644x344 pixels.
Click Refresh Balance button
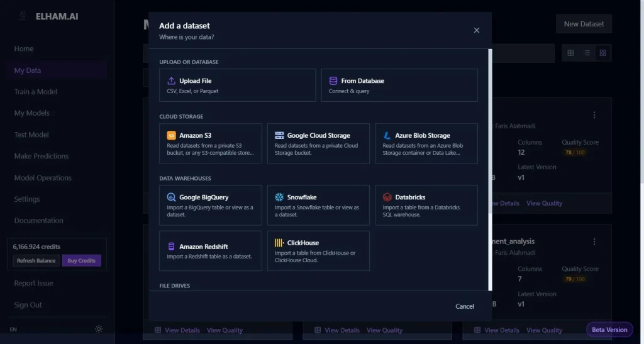click(x=36, y=260)
